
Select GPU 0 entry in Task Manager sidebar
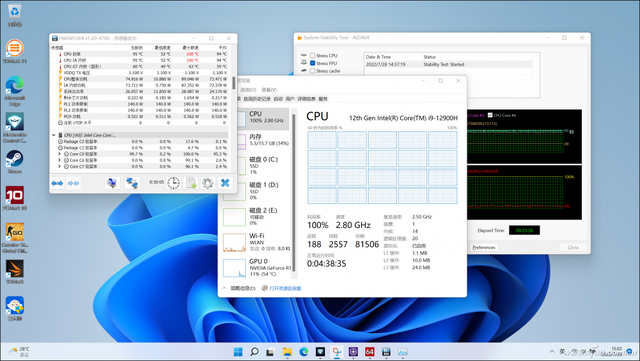[256, 267]
